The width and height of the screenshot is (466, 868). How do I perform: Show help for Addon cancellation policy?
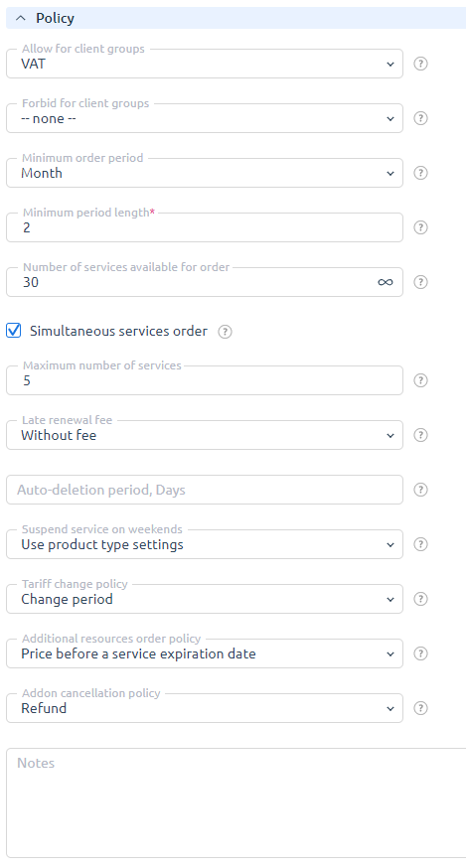click(x=420, y=708)
